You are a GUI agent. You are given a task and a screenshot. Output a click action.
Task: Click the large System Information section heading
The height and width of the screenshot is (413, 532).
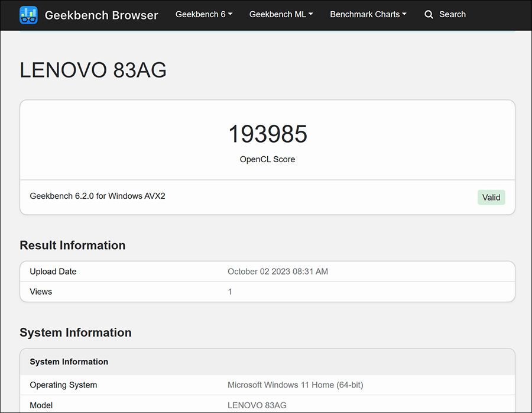(x=75, y=333)
